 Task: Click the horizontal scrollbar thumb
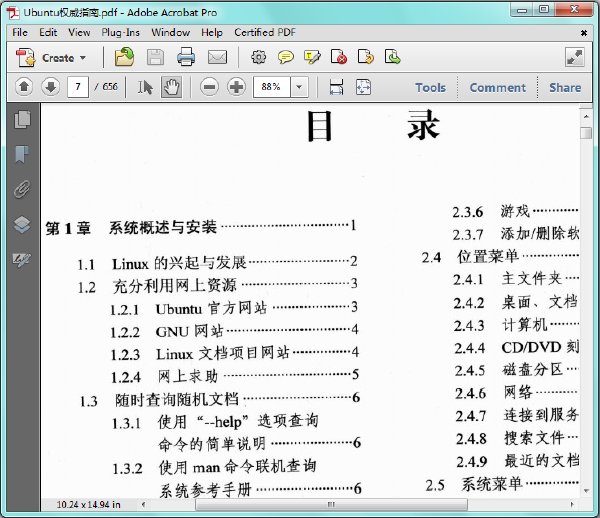point(331,505)
